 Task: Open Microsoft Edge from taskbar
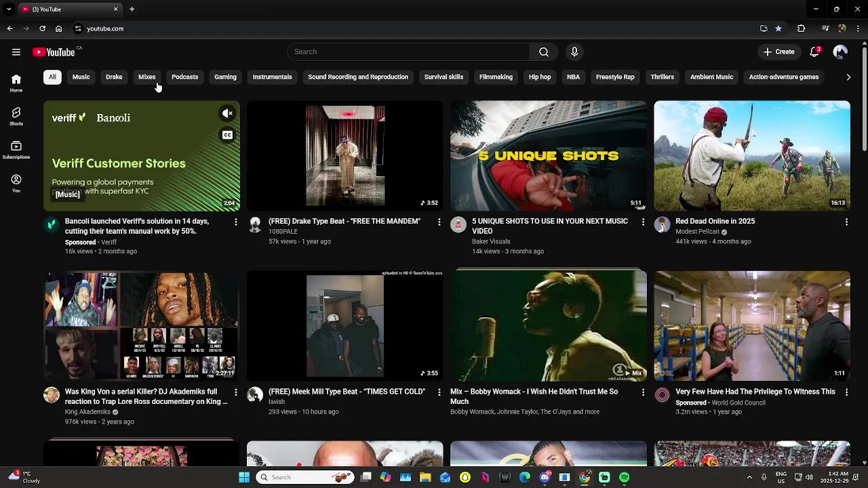click(x=524, y=478)
